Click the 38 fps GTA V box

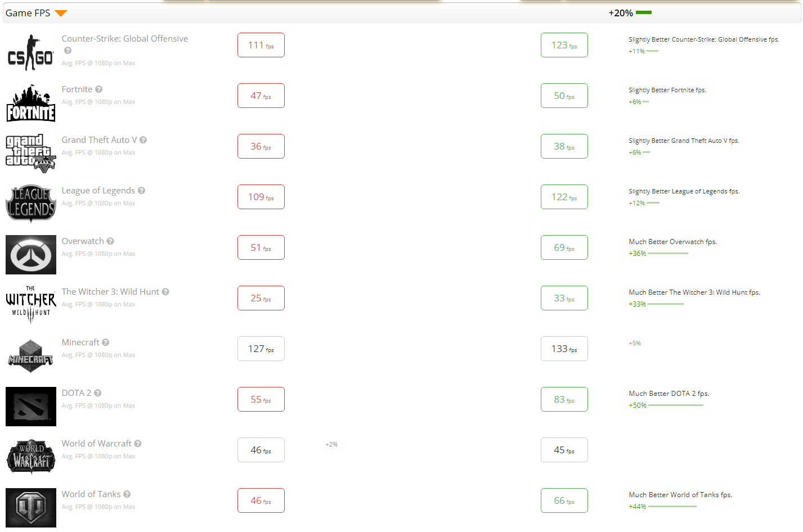coord(564,146)
